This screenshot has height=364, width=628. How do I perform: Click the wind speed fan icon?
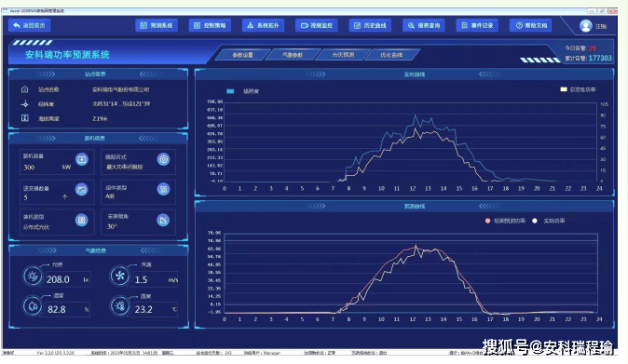[119, 276]
